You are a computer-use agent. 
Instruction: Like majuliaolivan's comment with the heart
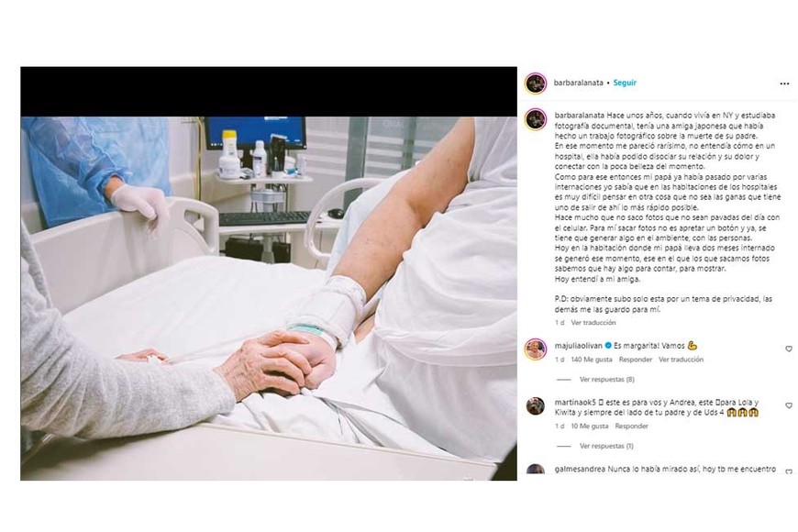click(788, 349)
